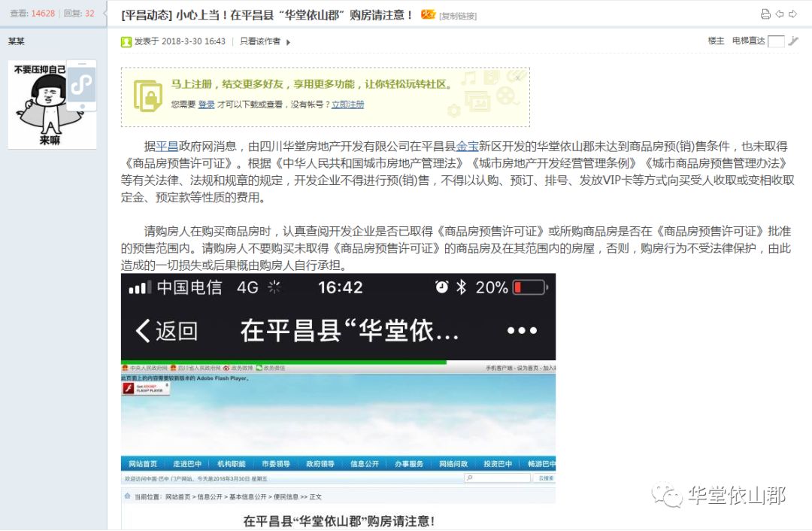Screen dimensions: 812x531
Task: Click the [复制链接] copy link
Action: coord(458,16)
